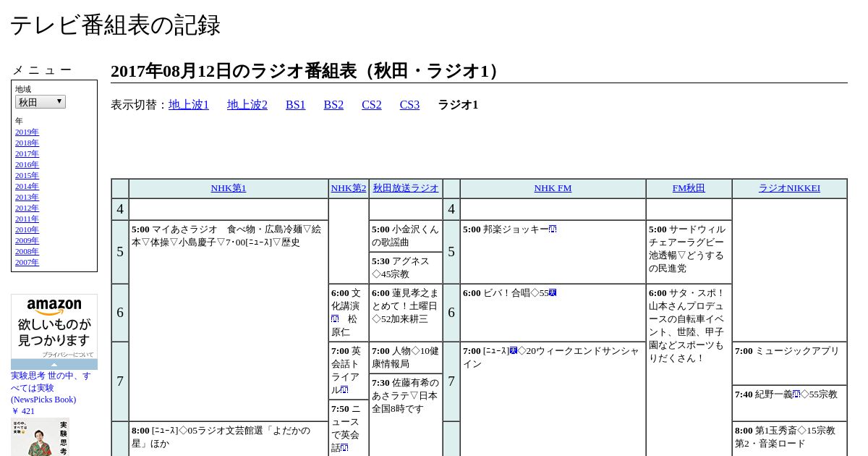Click the 8:00 ラジオ文芸館 program on NHK第1
The image size is (868, 456).
(x=229, y=437)
